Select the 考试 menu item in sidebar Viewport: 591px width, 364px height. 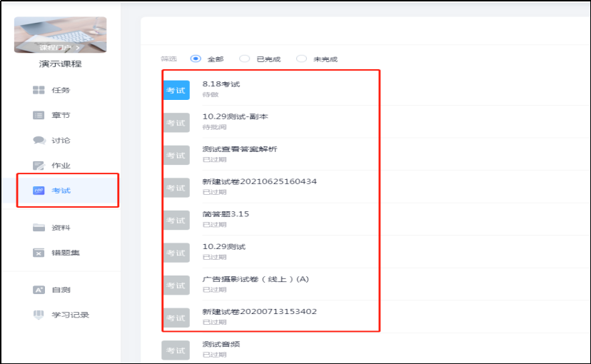61,191
